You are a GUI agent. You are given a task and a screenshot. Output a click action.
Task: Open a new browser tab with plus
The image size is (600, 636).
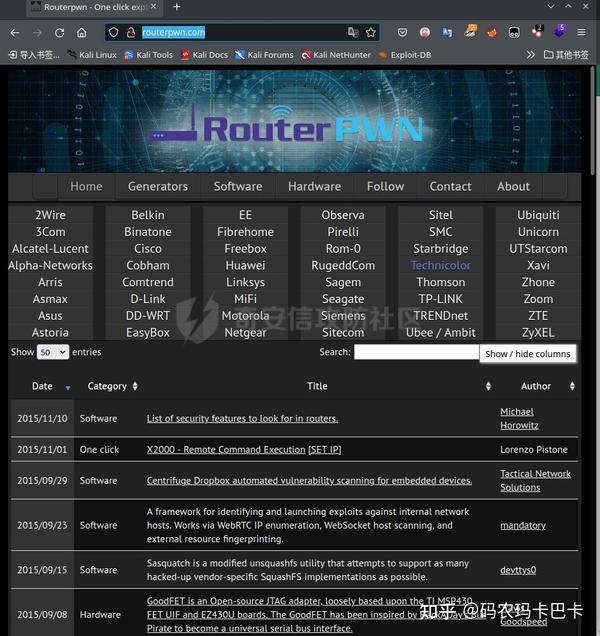click(x=176, y=7)
